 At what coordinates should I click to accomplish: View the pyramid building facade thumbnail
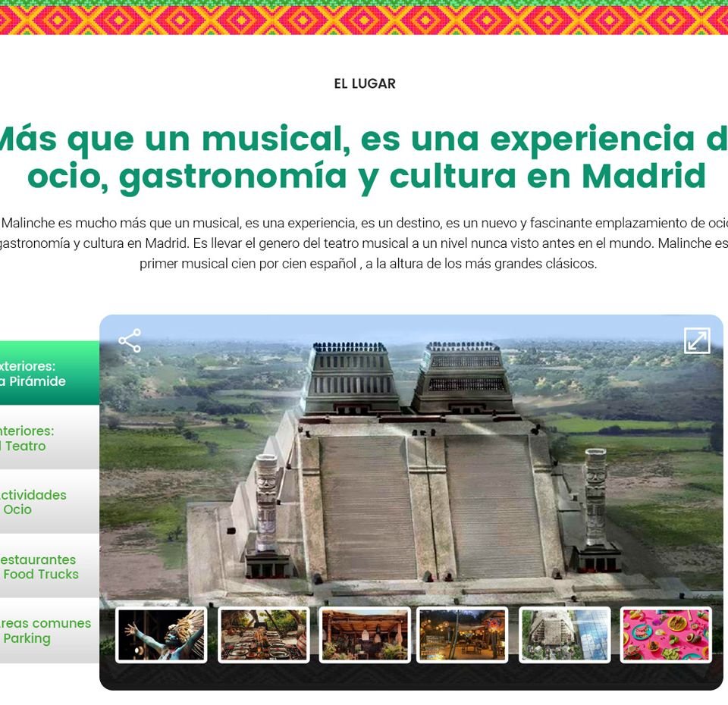click(565, 635)
